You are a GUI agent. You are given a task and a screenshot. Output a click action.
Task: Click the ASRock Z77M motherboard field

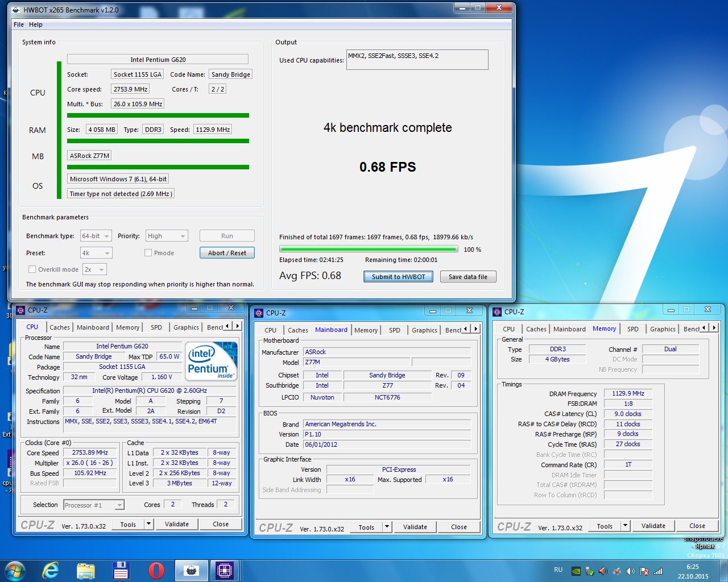tap(89, 156)
